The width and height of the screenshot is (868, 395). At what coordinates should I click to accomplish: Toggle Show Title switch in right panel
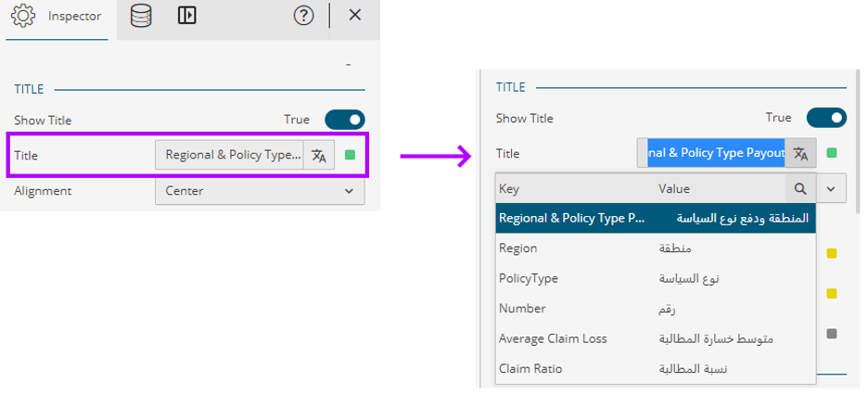826,118
